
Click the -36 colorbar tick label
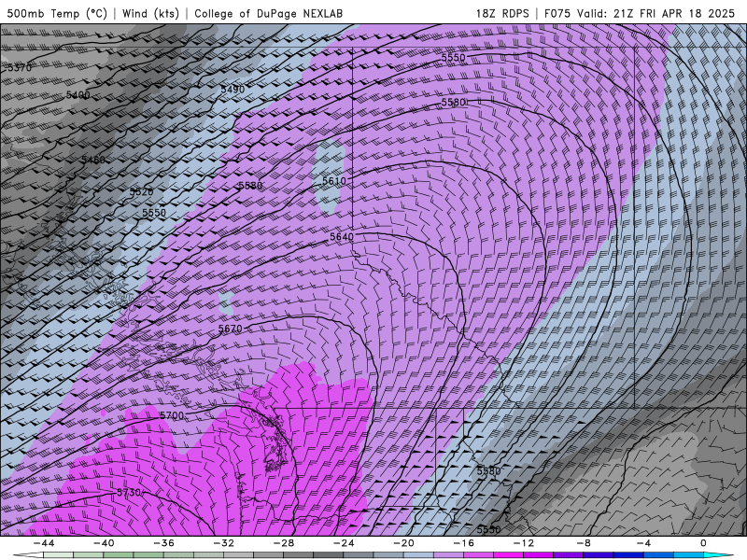[x=163, y=543]
